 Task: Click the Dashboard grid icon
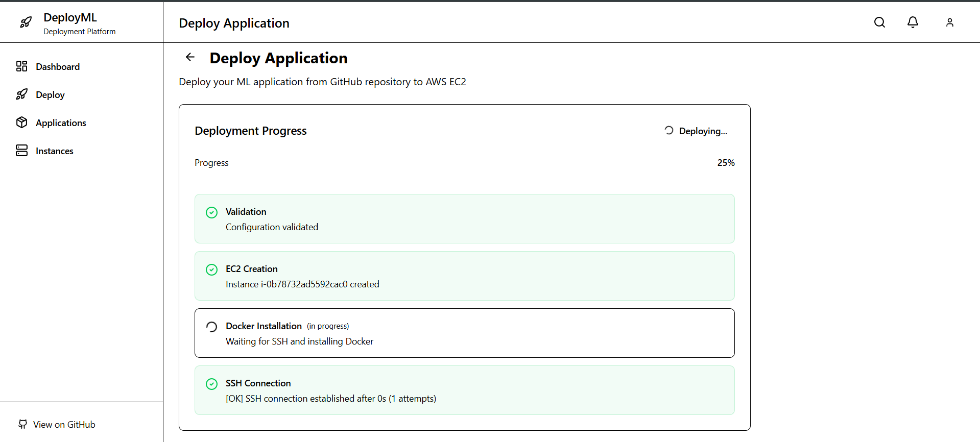tap(21, 66)
